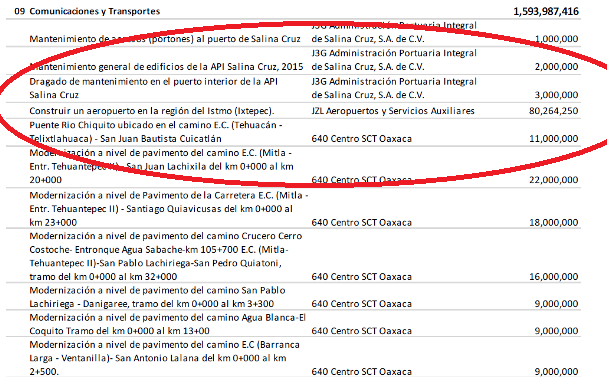
Task: Select Puente Rio Chiquito project text
Action: click(x=156, y=132)
